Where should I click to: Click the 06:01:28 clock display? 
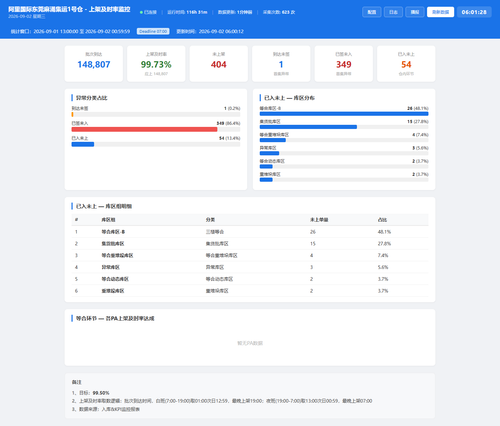pos(474,12)
